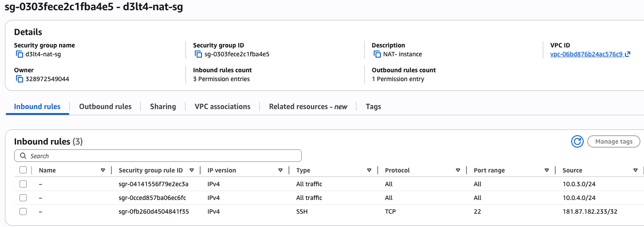Screen dimensions: 644x227
Task: Check the rule with source 10.0.3.0/24
Action: pos(23,184)
